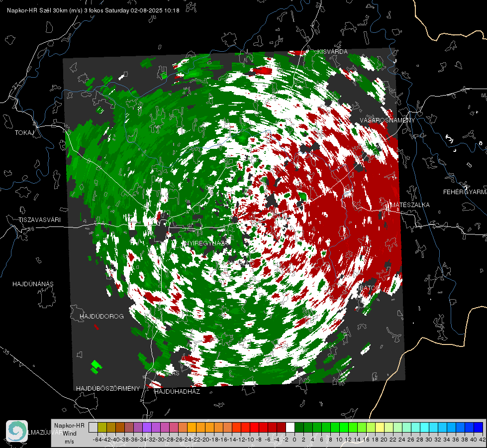Image resolution: width=487 pixels, height=448 pixels.
Task: Select the HAJDÚHADHÁZ city label
Action: coord(177,392)
